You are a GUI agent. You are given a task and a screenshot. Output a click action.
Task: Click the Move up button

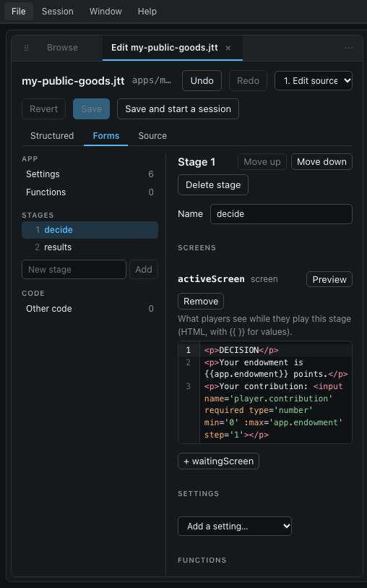pos(262,161)
